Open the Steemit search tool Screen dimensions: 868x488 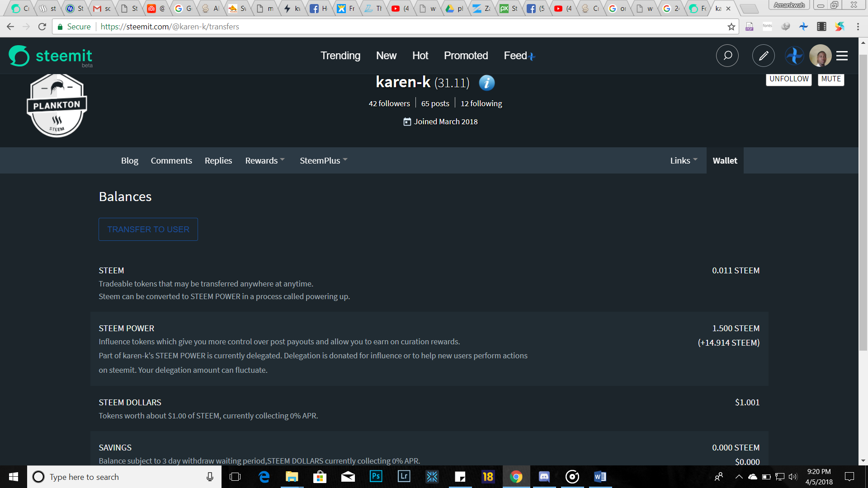(727, 56)
